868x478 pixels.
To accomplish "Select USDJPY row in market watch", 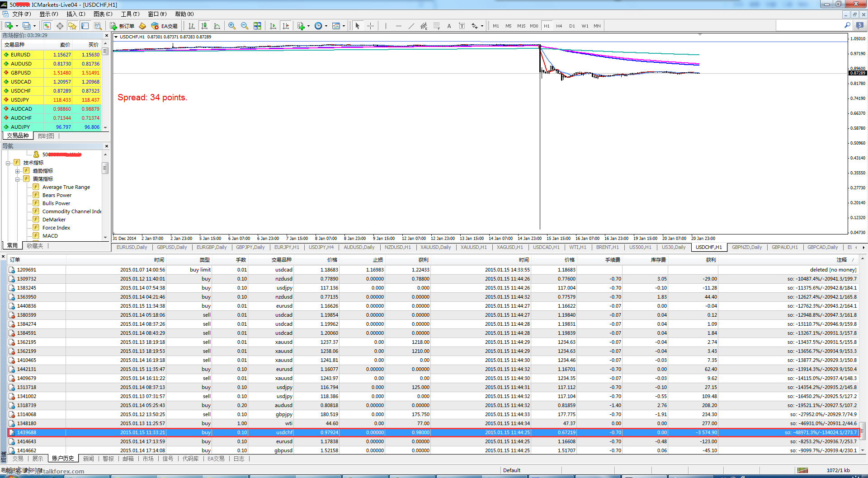I will pyautogui.click(x=51, y=100).
